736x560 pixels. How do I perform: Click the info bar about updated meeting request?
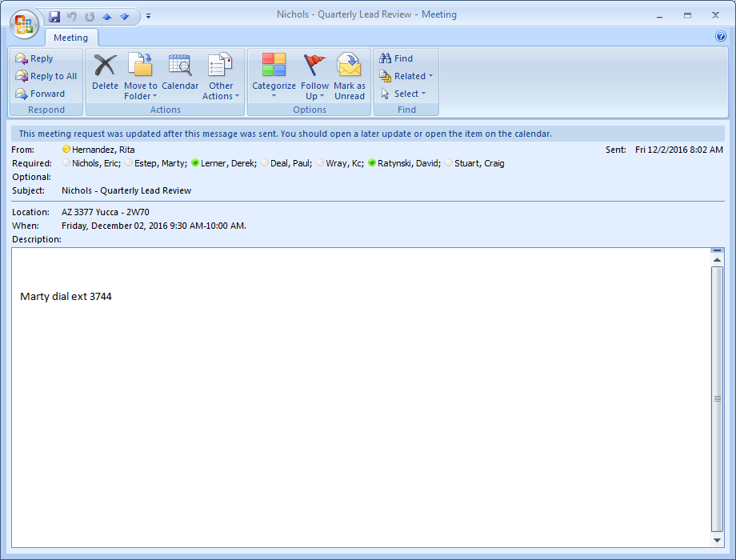click(368, 134)
